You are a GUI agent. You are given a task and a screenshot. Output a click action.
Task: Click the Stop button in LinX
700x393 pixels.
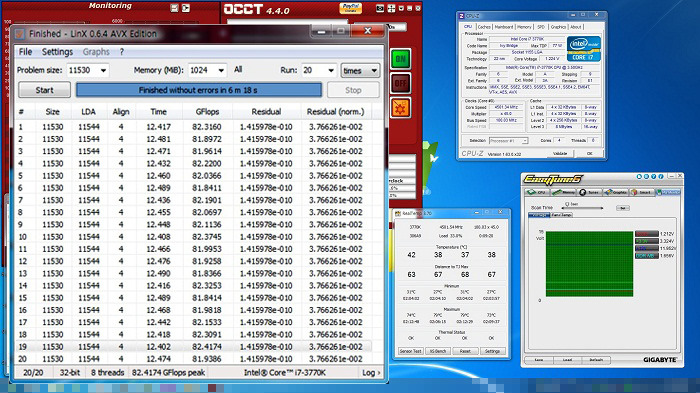pyautogui.click(x=353, y=90)
